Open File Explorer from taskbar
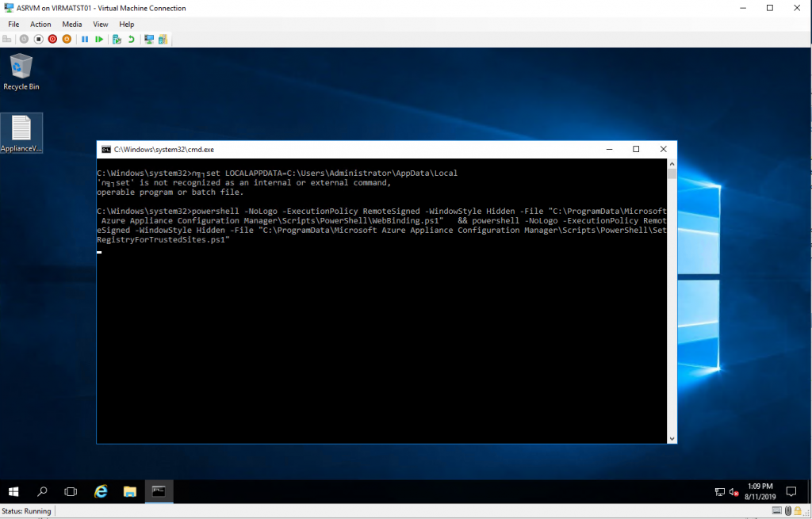The width and height of the screenshot is (812, 519). click(x=129, y=491)
